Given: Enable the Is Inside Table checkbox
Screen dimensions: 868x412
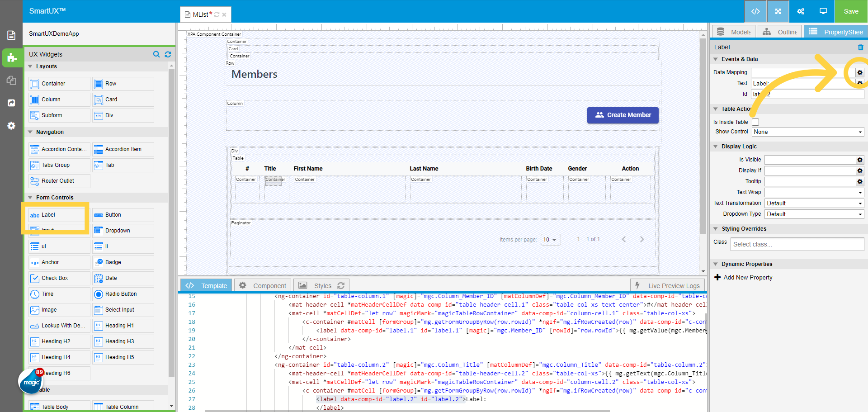Looking at the screenshot, I should click(755, 122).
